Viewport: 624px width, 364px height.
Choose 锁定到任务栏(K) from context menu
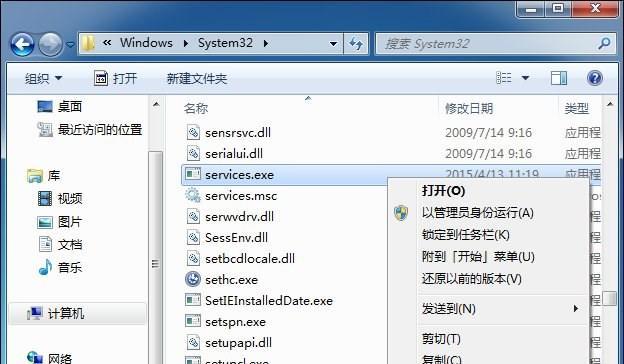tap(466, 235)
